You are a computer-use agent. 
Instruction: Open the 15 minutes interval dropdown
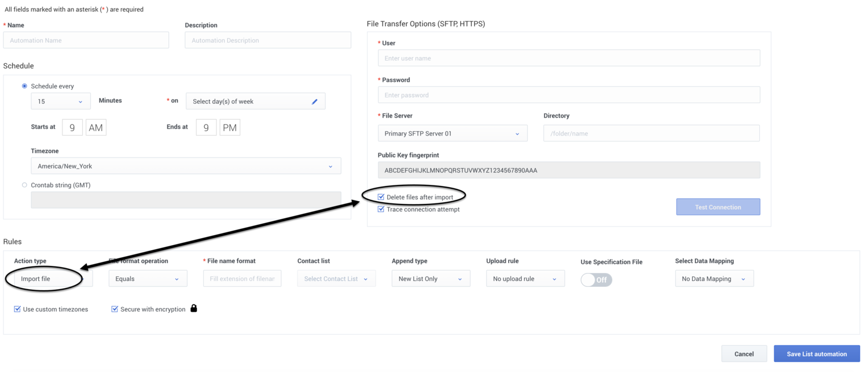coord(60,101)
